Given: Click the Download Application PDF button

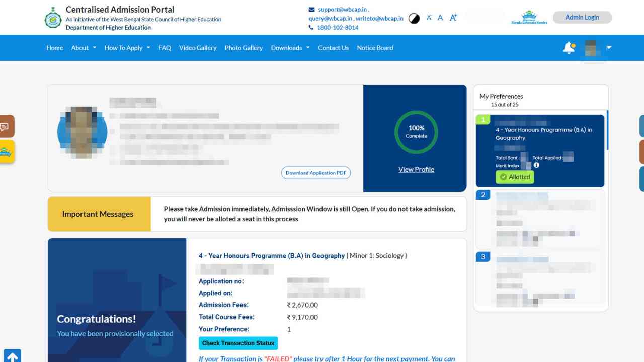Looking at the screenshot, I should click(x=316, y=173).
